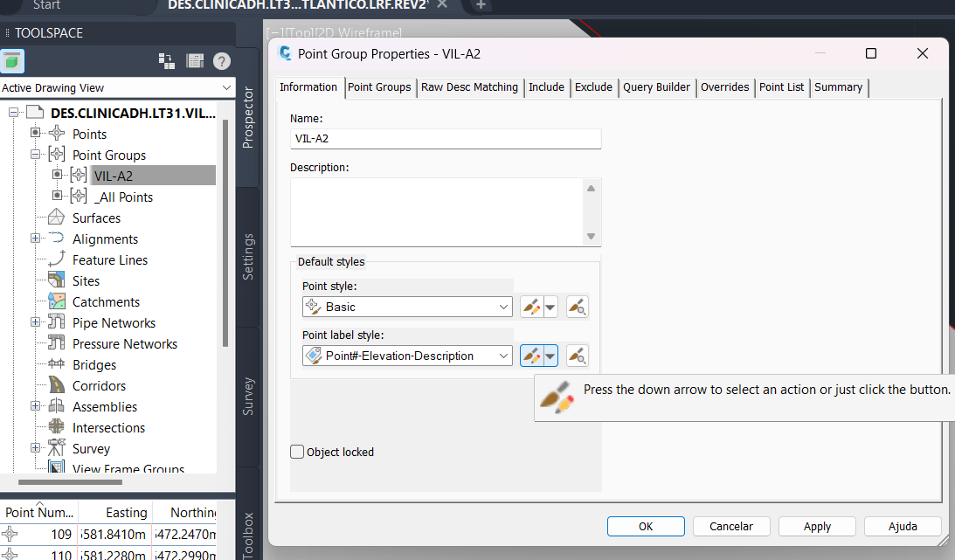Open the down arrow beside label style edit button
955x560 pixels.
point(550,356)
